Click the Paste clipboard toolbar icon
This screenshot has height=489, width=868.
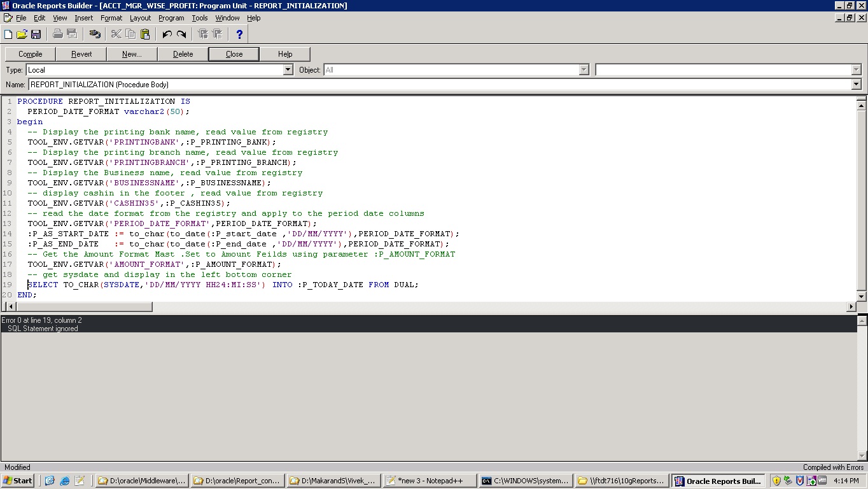pyautogui.click(x=145, y=34)
